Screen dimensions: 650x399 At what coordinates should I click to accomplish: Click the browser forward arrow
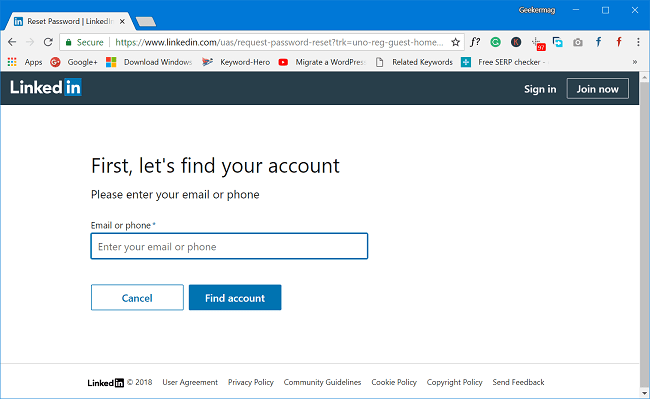point(30,42)
